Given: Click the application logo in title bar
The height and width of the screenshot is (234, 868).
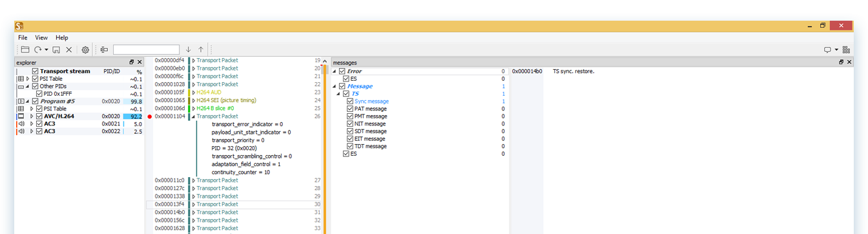Looking at the screenshot, I should pos(19,26).
